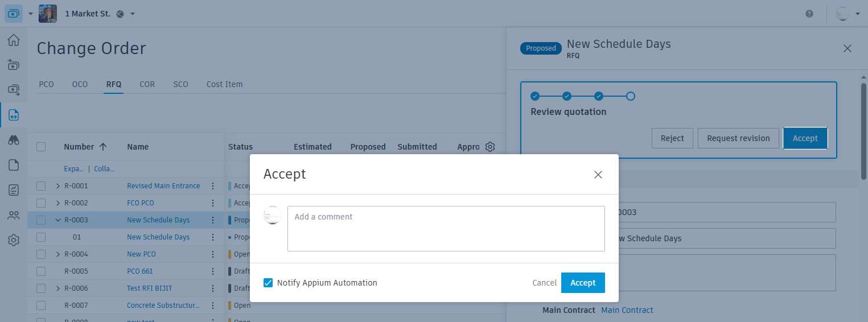868x322 pixels.
Task: Expand the R-0002 row
Action: coord(57,203)
